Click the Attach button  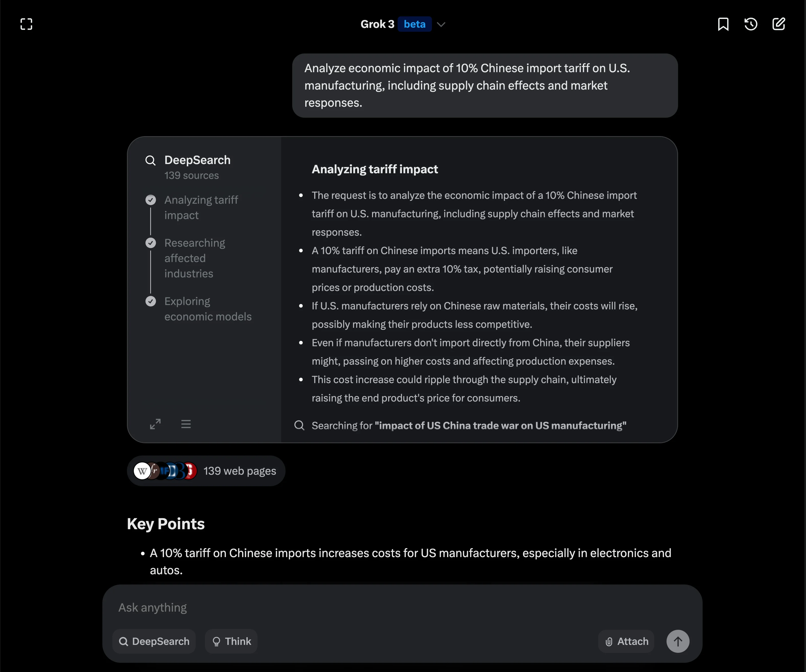626,641
